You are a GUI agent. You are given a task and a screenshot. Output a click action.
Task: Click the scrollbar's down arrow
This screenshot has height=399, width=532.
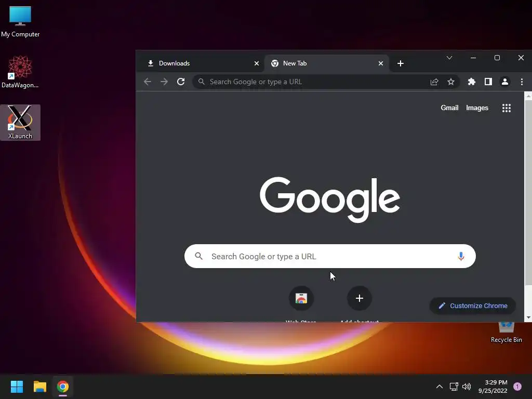pyautogui.click(x=528, y=317)
